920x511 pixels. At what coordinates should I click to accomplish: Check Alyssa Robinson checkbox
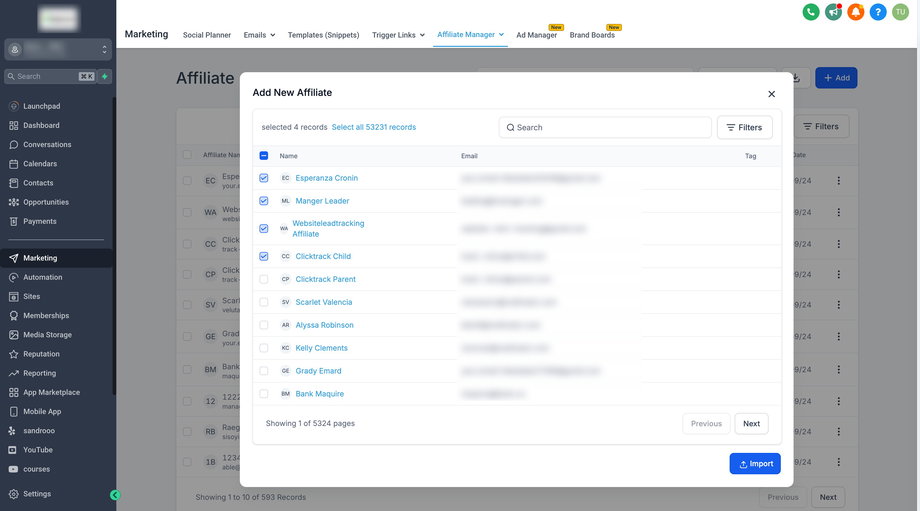pos(263,325)
